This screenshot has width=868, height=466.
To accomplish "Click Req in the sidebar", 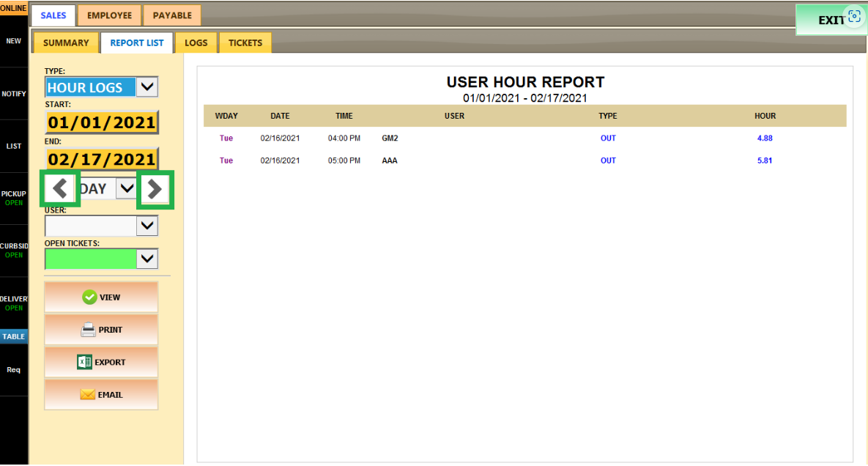I will [14, 370].
